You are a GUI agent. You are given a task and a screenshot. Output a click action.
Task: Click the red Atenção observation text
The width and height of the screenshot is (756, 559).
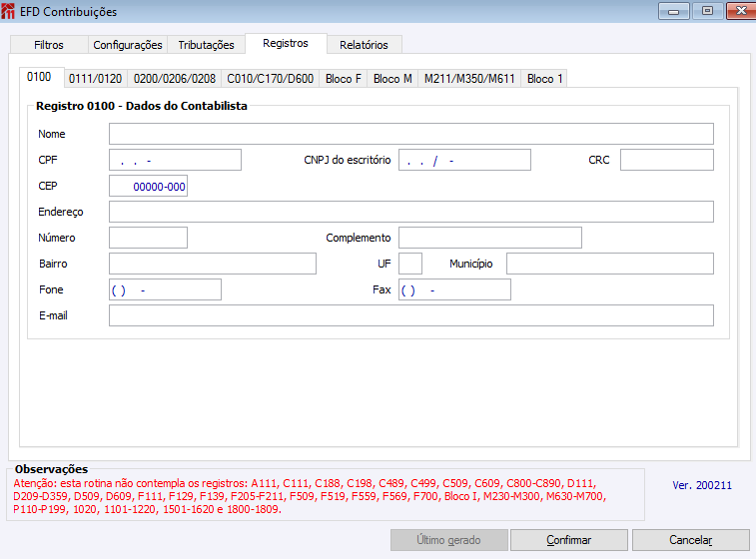(310, 496)
